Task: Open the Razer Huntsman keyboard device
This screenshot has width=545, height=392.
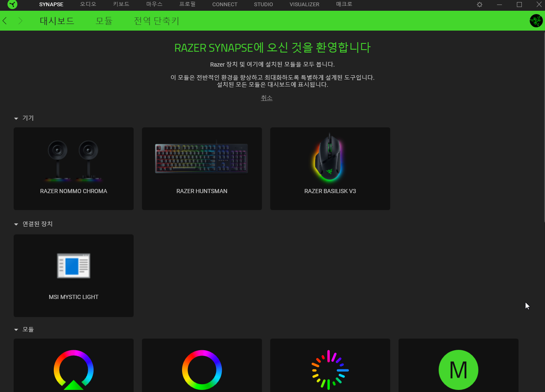Action: [x=202, y=169]
